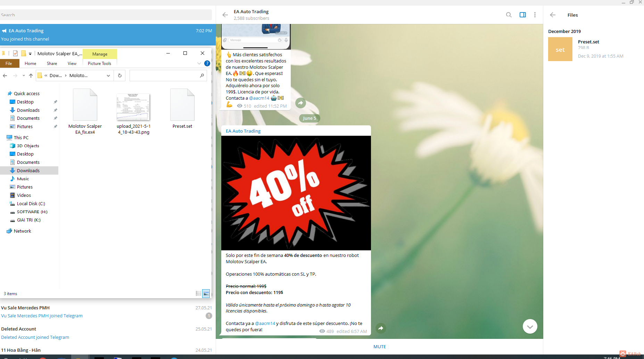Image resolution: width=644 pixels, height=359 pixels.
Task: Switch to Large icons view
Action: pos(206,293)
